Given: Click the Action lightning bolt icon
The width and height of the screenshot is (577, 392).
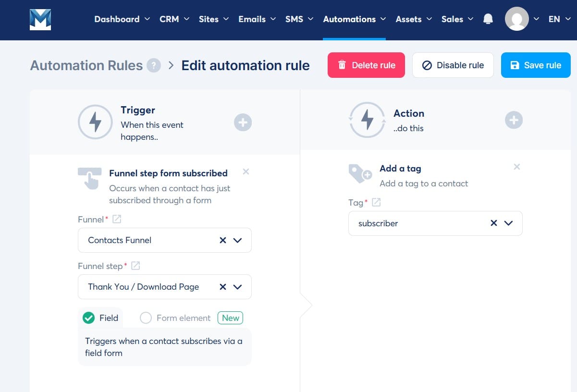Looking at the screenshot, I should 367,120.
